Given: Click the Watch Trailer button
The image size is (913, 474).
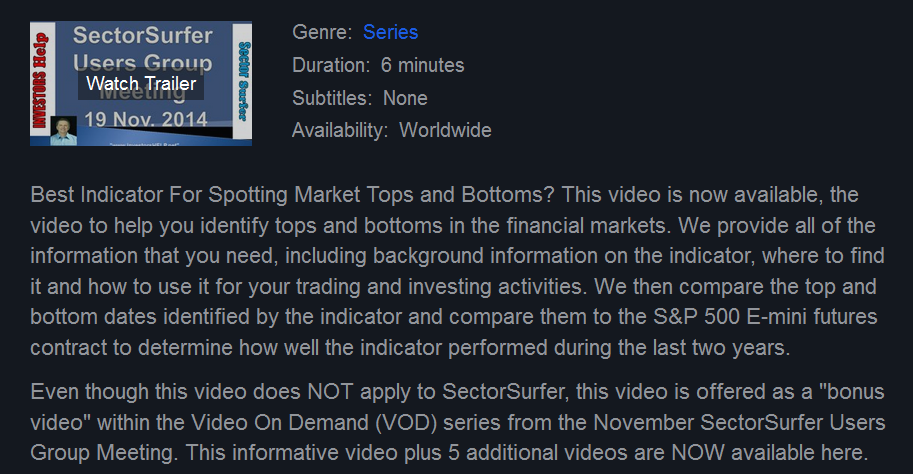Looking at the screenshot, I should [141, 84].
